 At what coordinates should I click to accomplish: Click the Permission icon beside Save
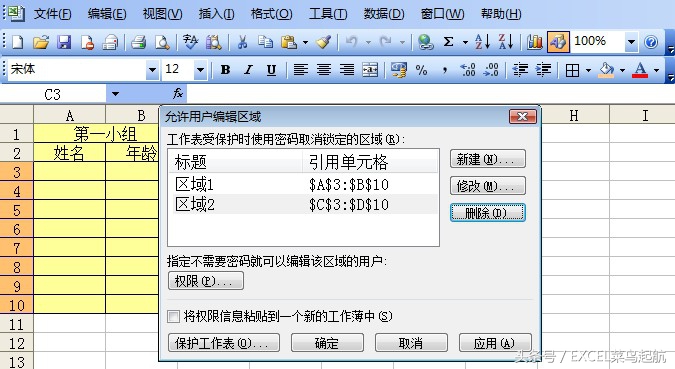[87, 42]
